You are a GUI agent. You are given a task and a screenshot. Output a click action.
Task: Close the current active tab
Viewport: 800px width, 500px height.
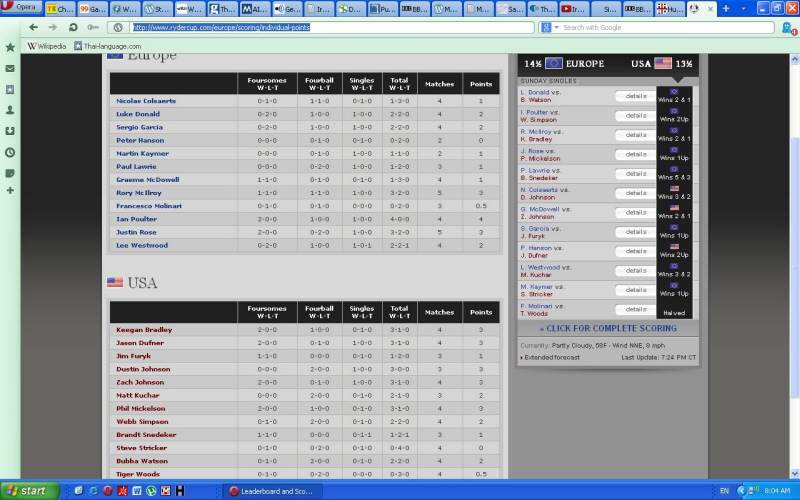710,9
